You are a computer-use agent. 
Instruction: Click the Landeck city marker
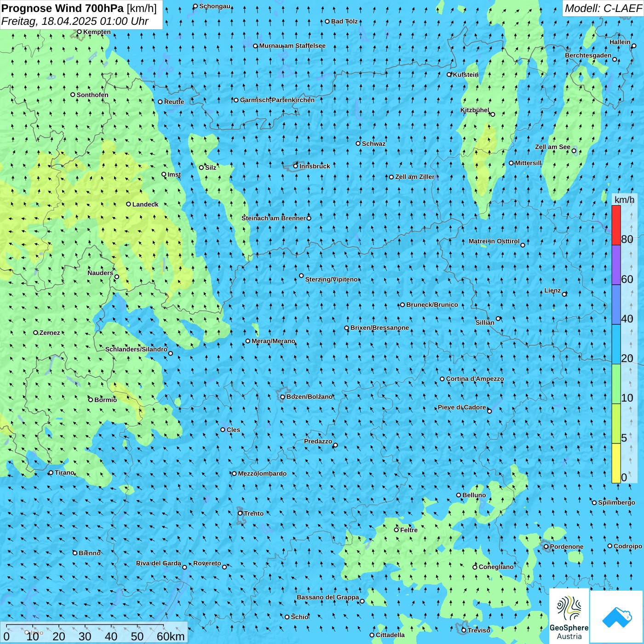(x=129, y=204)
